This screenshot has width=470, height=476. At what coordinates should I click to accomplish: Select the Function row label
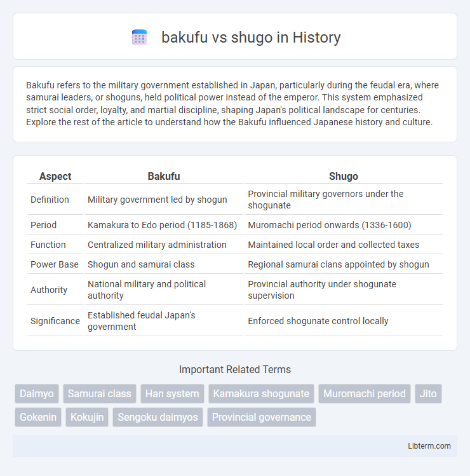(x=55, y=245)
